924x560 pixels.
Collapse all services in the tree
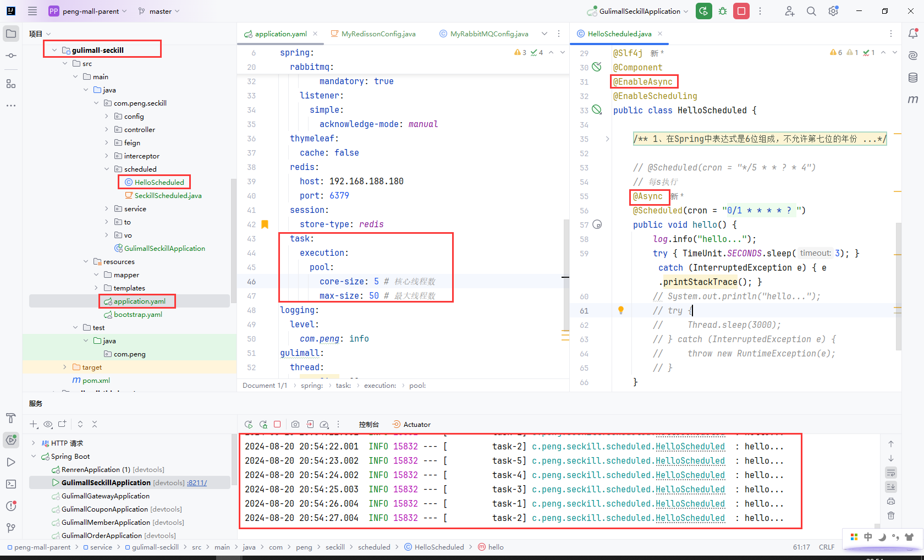(x=95, y=424)
